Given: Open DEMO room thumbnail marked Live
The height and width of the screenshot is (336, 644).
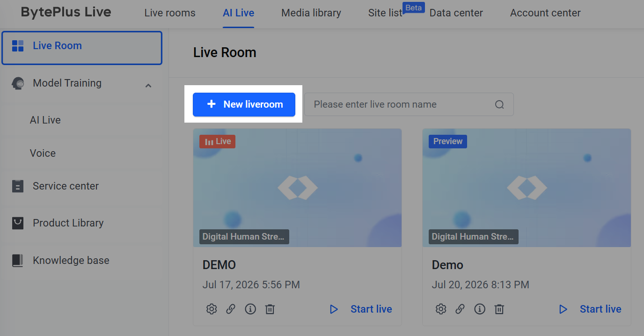Looking at the screenshot, I should (x=297, y=188).
